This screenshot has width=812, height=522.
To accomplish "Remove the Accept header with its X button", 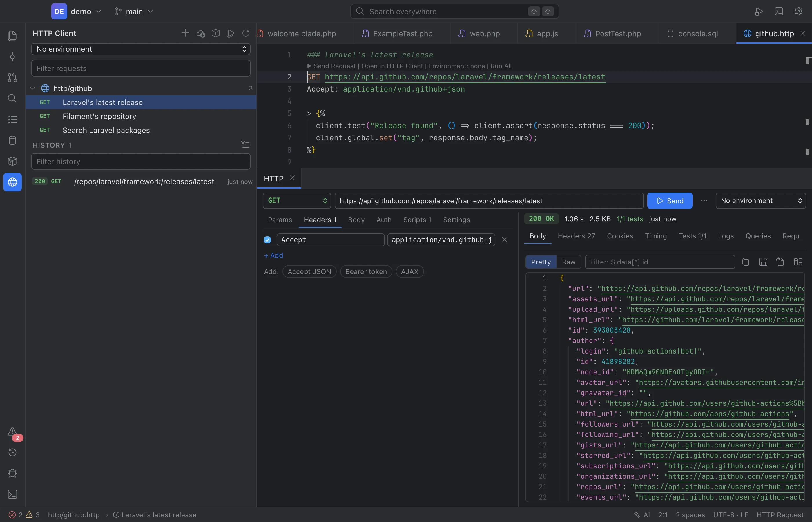I will click(x=504, y=240).
